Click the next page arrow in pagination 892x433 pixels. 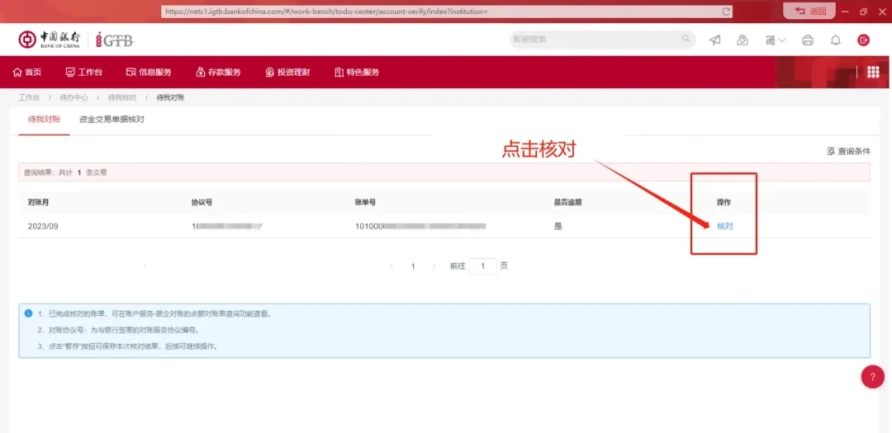tap(434, 266)
